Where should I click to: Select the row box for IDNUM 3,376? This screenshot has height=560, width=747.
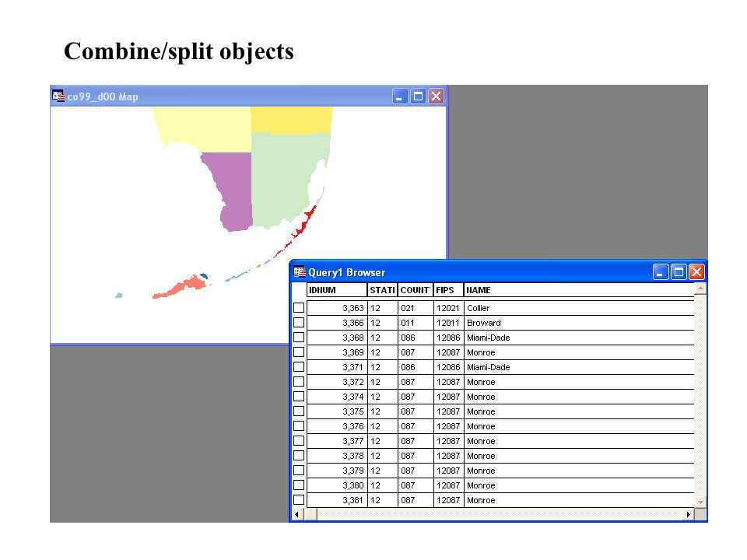coord(299,425)
